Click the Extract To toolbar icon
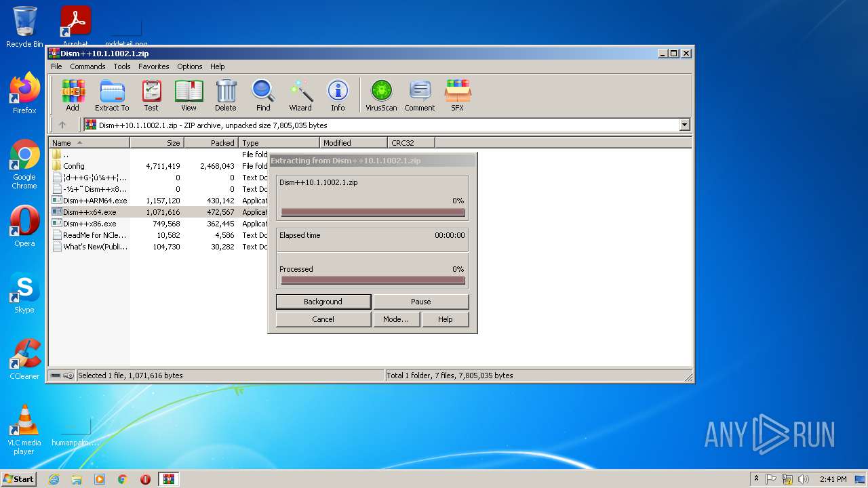The height and width of the screenshot is (488, 868). pyautogui.click(x=112, y=96)
